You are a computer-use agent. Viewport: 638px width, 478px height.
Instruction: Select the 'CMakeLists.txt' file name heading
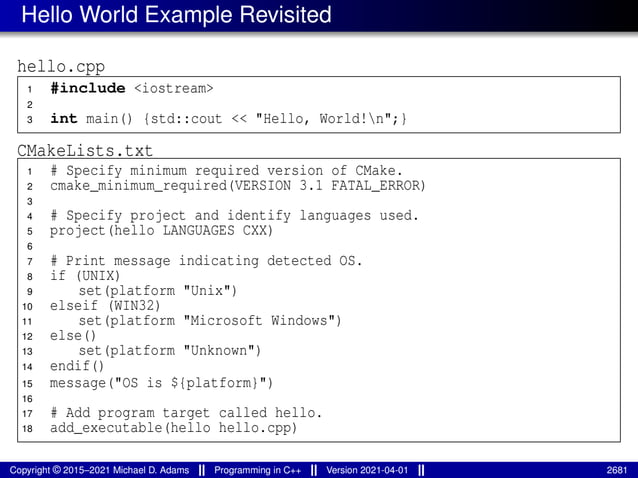(85, 151)
